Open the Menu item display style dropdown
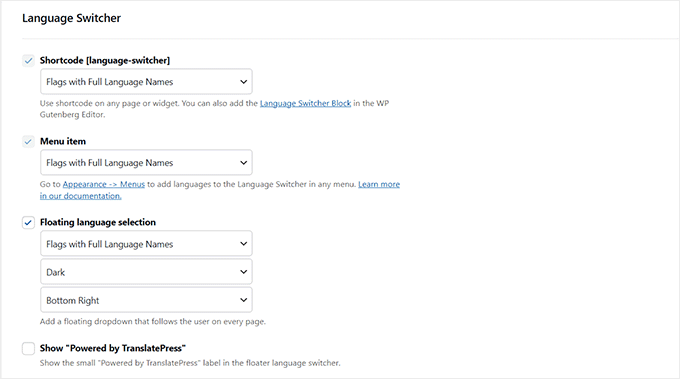The image size is (680, 379). (x=146, y=163)
